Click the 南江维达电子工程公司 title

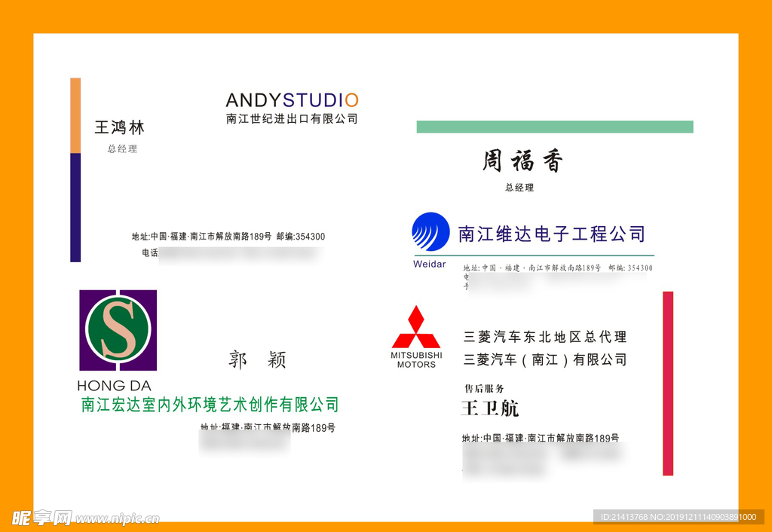coord(552,234)
